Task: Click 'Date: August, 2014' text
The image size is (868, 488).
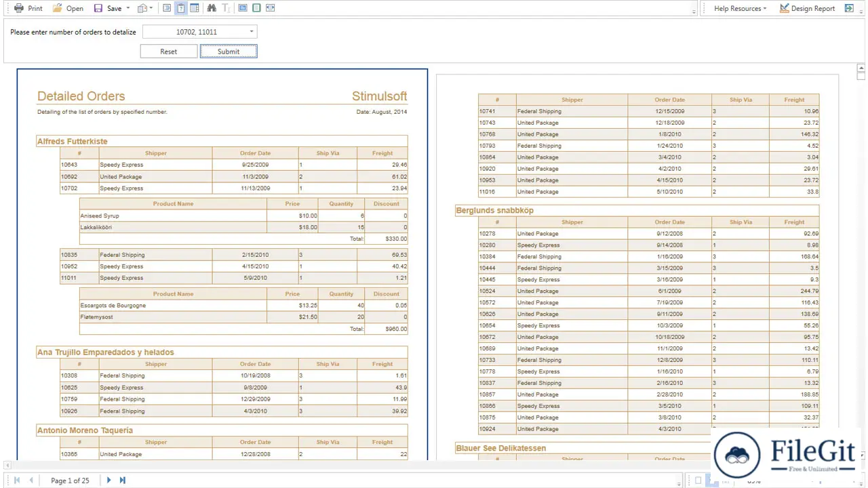Action: 382,112
